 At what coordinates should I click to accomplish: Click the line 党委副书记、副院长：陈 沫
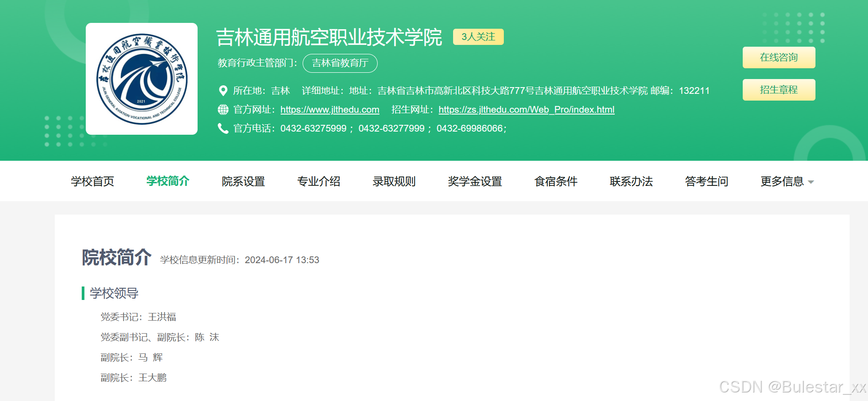click(x=160, y=337)
